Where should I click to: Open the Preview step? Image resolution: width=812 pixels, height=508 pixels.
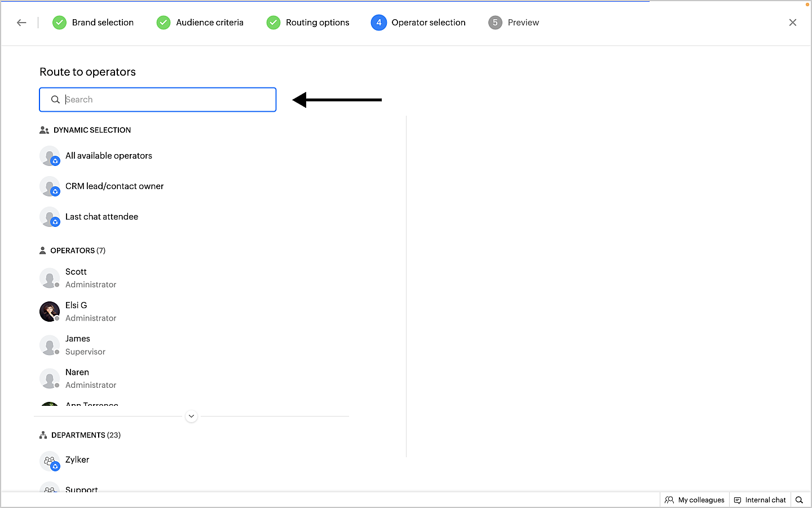[x=514, y=23]
